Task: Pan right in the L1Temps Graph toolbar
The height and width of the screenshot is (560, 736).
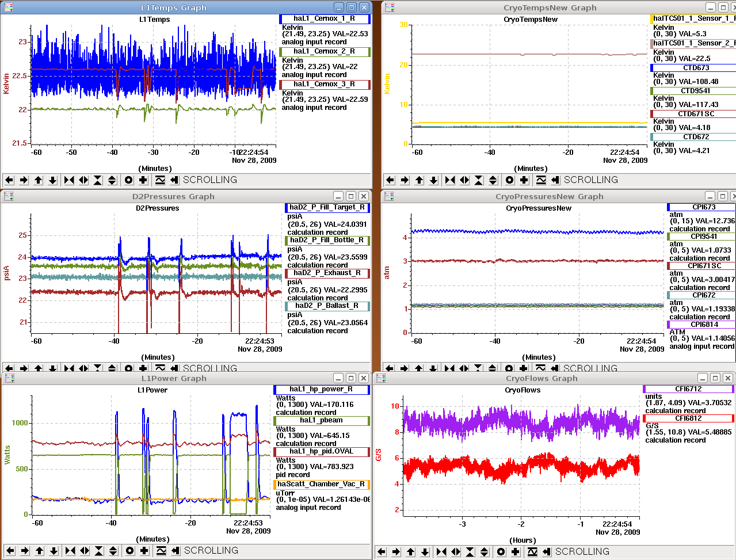Action: coord(24,180)
